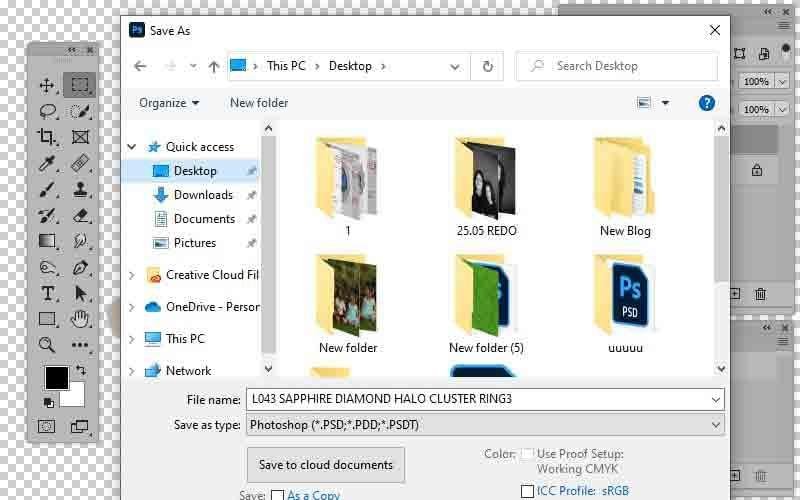Image resolution: width=800 pixels, height=500 pixels.
Task: Select the Quick Selection tool
Action: 80,111
